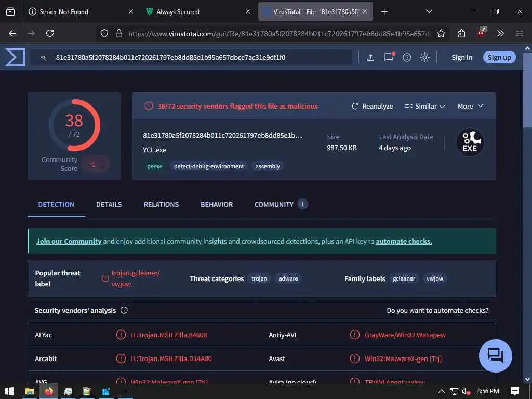Open the DETAILS tab
Screen dimensions: 532x399
pyautogui.click(x=109, y=204)
